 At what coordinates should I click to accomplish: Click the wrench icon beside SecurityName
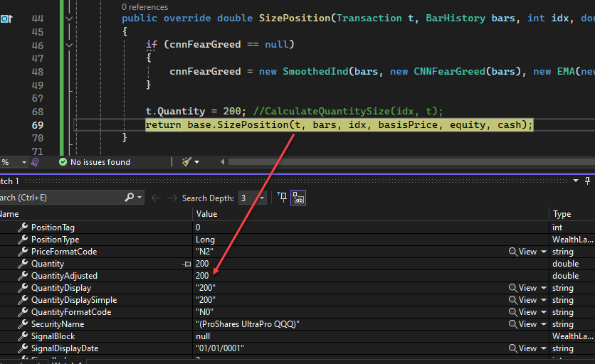pyautogui.click(x=22, y=324)
